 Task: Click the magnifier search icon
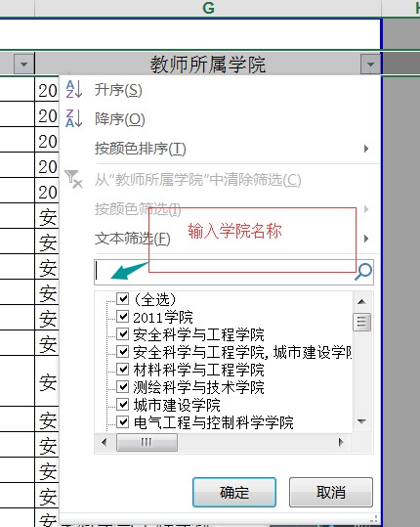tap(363, 272)
